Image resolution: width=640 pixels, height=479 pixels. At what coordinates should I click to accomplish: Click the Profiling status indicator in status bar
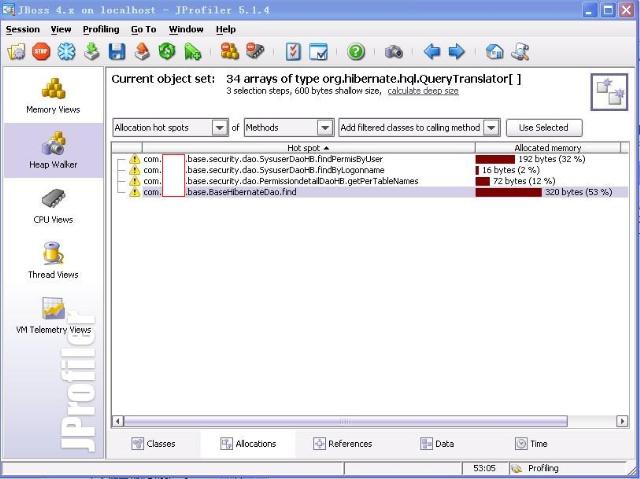pyautogui.click(x=535, y=468)
